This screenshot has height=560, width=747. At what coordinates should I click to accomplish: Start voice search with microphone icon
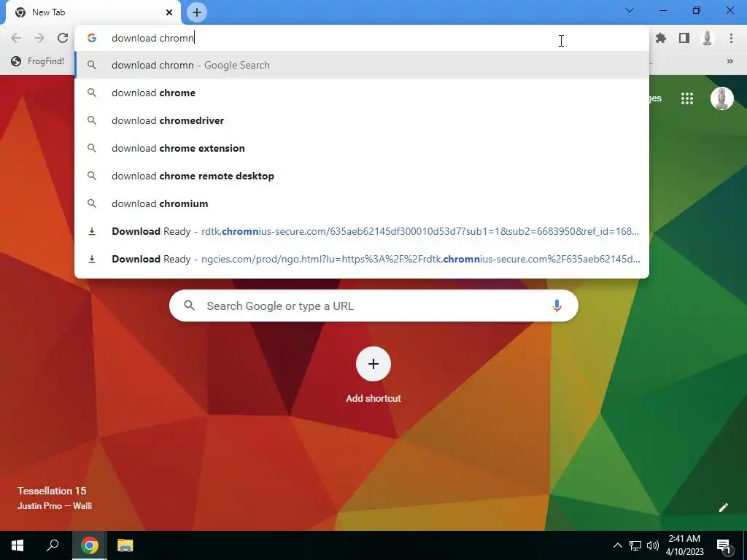tap(557, 306)
